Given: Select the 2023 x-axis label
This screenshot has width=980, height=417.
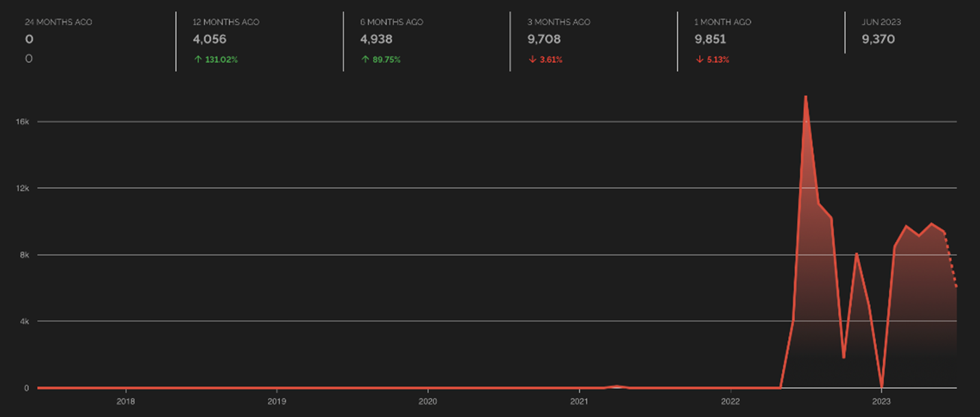Looking at the screenshot, I should 881,402.
